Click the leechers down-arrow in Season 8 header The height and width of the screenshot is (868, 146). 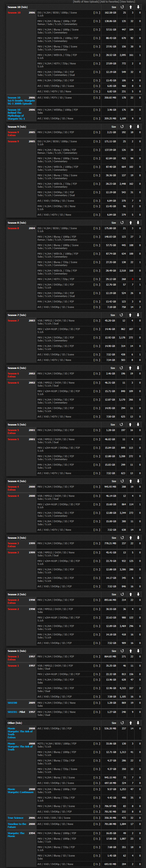pyautogui.click(x=138, y=223)
